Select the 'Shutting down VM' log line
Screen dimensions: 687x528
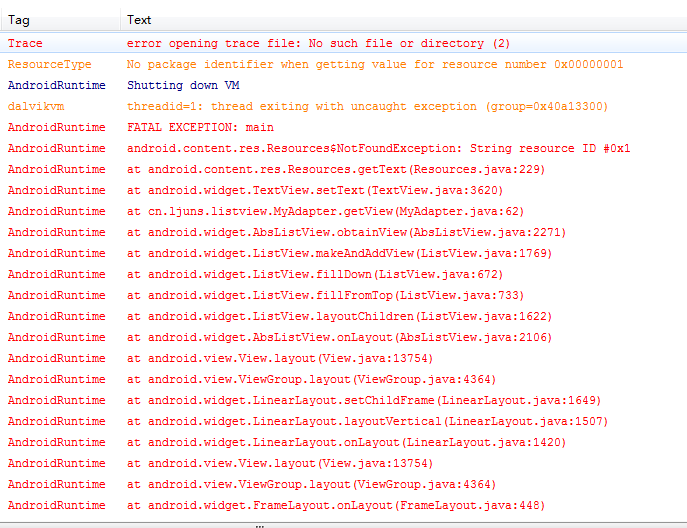[344, 85]
